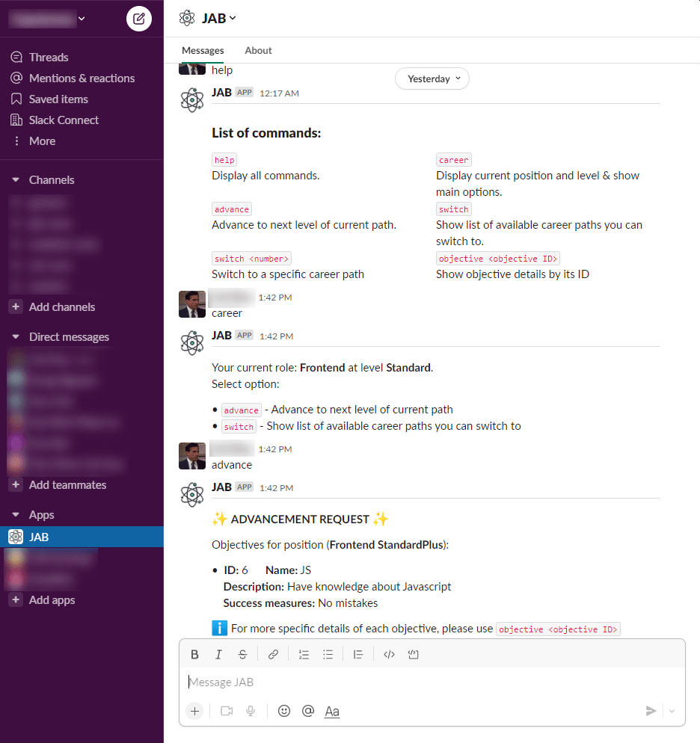This screenshot has height=743, width=700.
Task: Click the send message arrow
Action: coord(651,711)
